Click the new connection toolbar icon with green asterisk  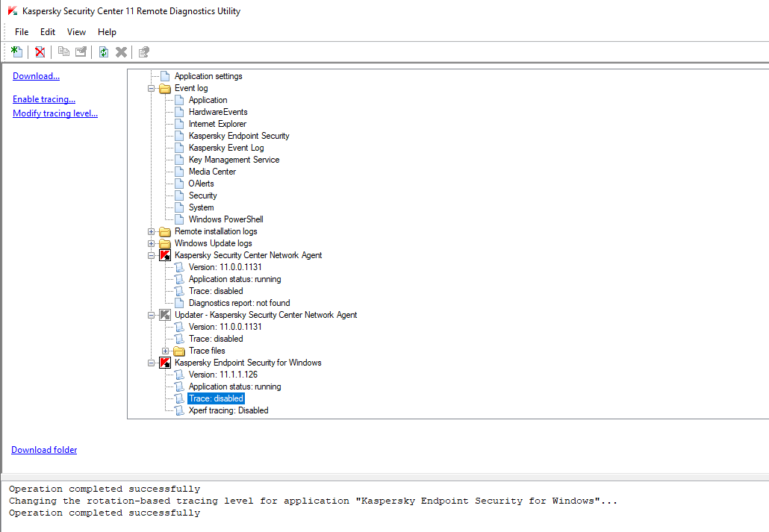(16, 51)
